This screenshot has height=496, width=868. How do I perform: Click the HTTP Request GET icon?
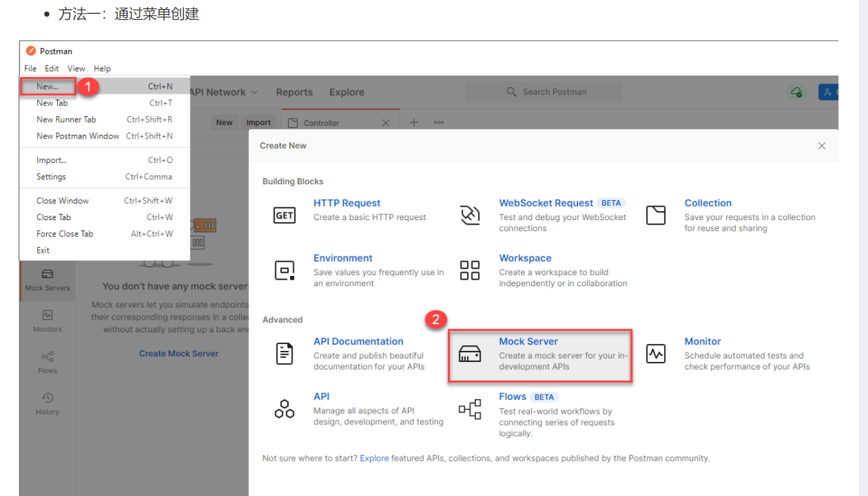click(284, 216)
